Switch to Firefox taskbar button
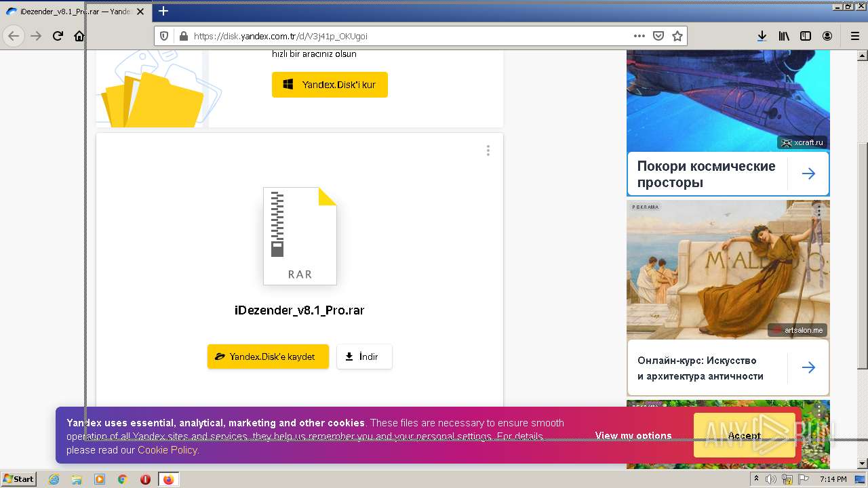This screenshot has width=868, height=488. [168, 479]
